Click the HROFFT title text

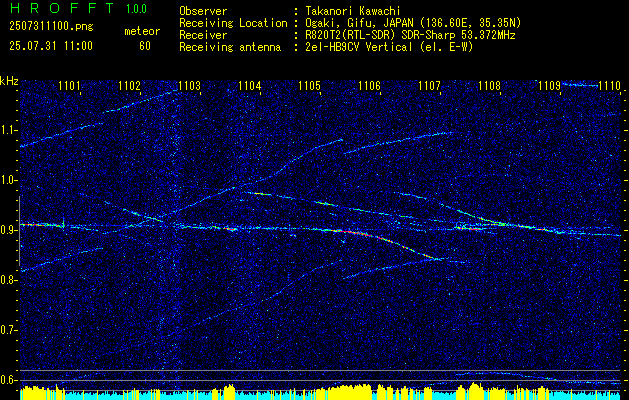61,8
